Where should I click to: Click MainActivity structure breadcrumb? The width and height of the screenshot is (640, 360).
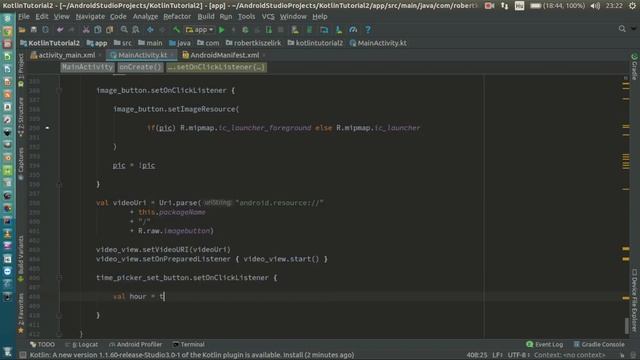click(x=87, y=67)
